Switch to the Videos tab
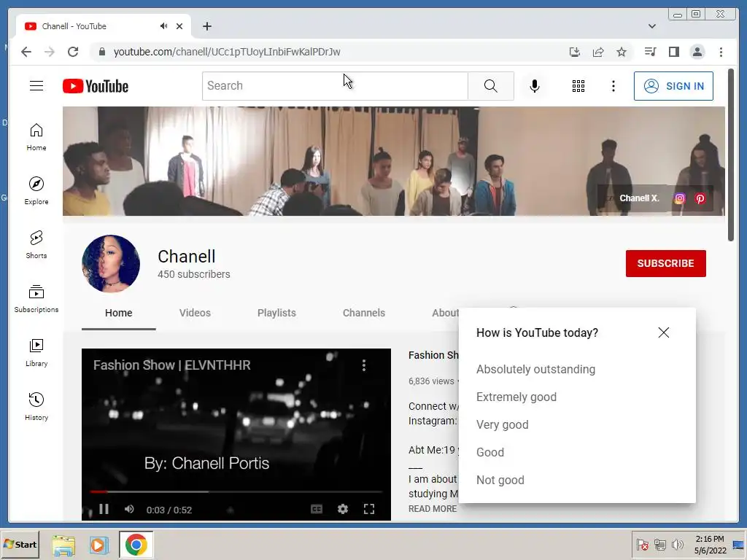The image size is (747, 560). click(195, 313)
